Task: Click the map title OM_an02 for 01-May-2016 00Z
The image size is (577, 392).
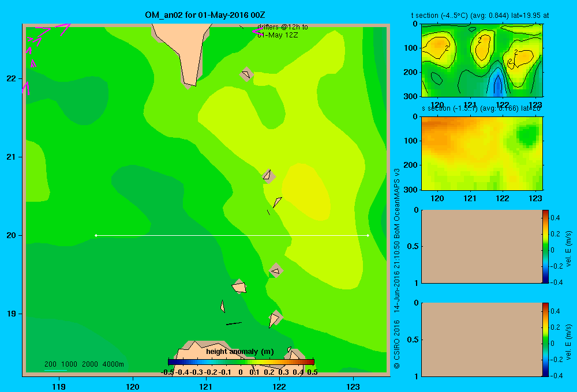Action: tap(205, 15)
